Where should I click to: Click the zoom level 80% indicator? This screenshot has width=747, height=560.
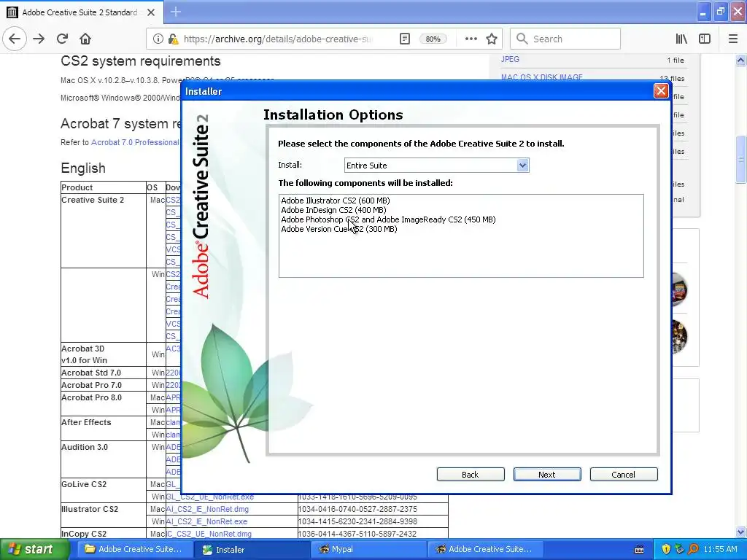coord(433,39)
